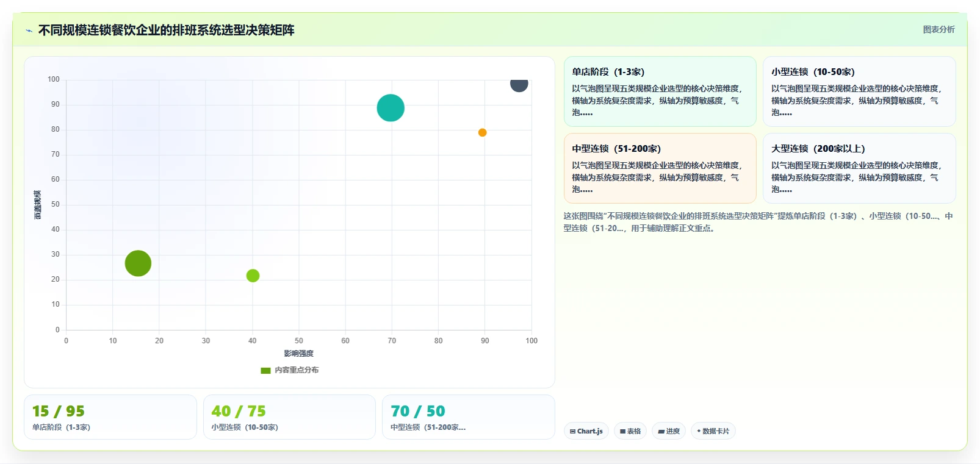Image resolution: width=980 pixels, height=464 pixels.
Task: Click the y-axis title on chart left
Action: pyautogui.click(x=38, y=205)
